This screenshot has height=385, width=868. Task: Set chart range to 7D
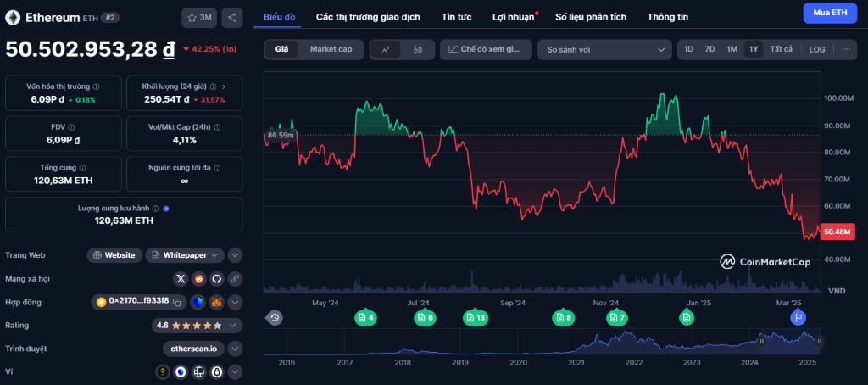tap(709, 49)
